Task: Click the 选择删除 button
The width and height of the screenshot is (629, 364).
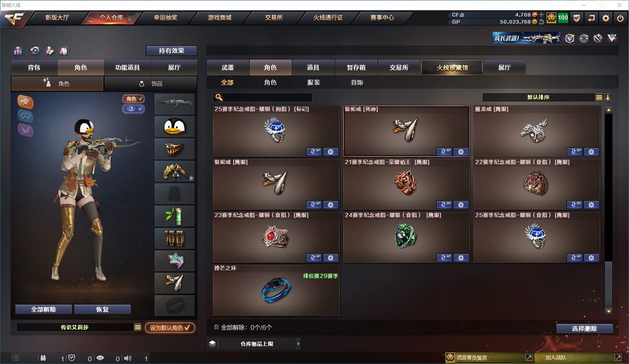Action: (x=585, y=329)
